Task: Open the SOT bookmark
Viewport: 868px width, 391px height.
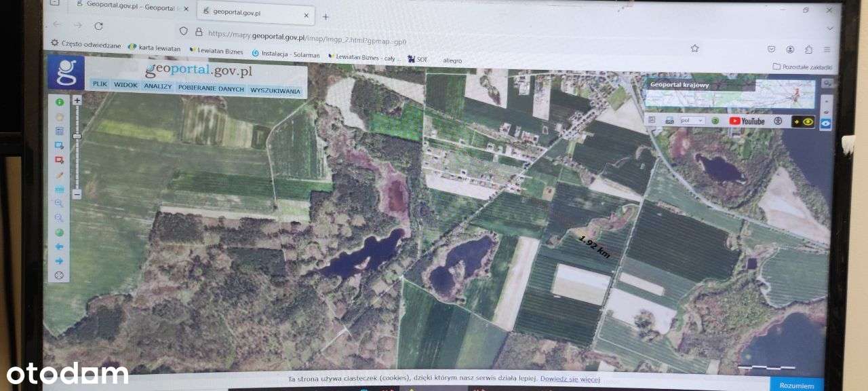Action: [418, 59]
